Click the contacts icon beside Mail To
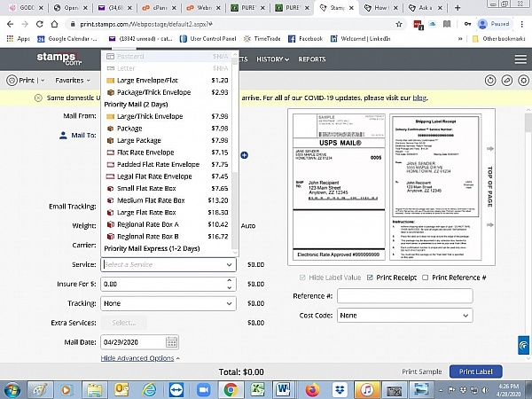The image size is (532, 399). (x=64, y=136)
